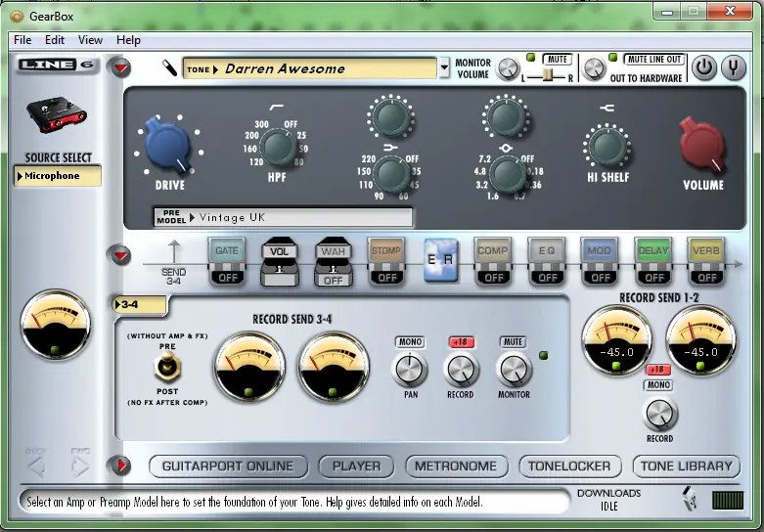
Task: Toggle Mute above the Monitor knob
Action: (x=513, y=342)
